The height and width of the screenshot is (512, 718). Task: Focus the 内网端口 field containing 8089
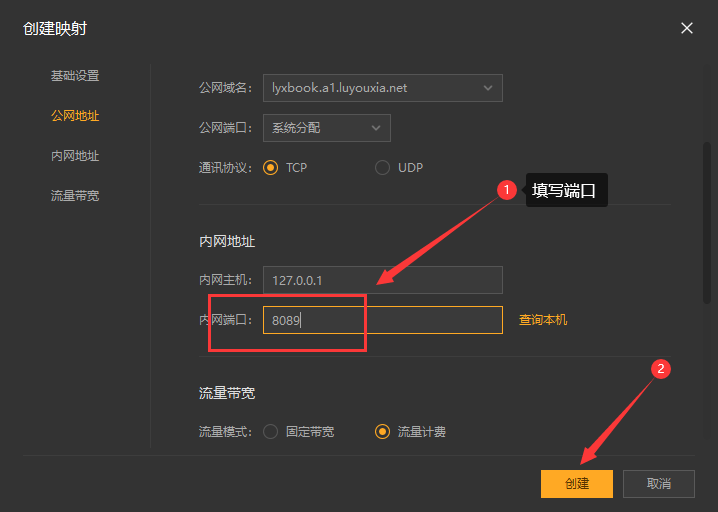click(x=383, y=320)
